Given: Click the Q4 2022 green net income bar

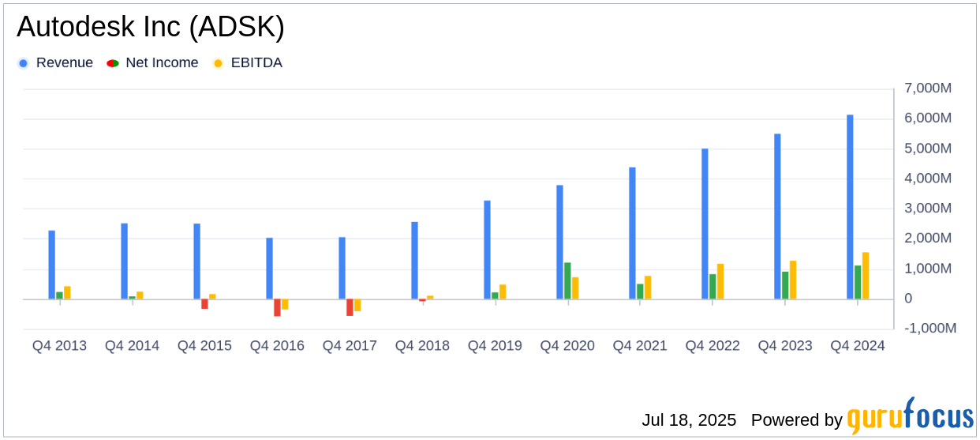Looking at the screenshot, I should click(713, 287).
